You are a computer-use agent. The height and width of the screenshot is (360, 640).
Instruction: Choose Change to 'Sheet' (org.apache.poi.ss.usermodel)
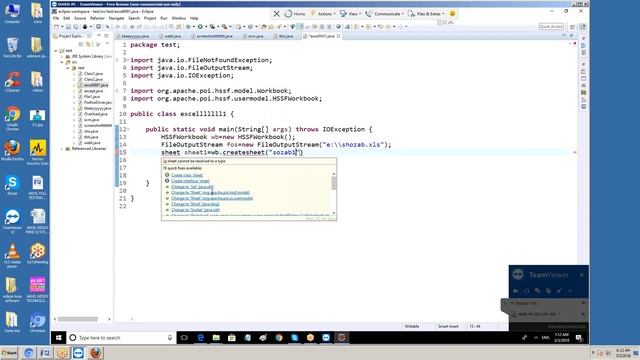[212, 198]
